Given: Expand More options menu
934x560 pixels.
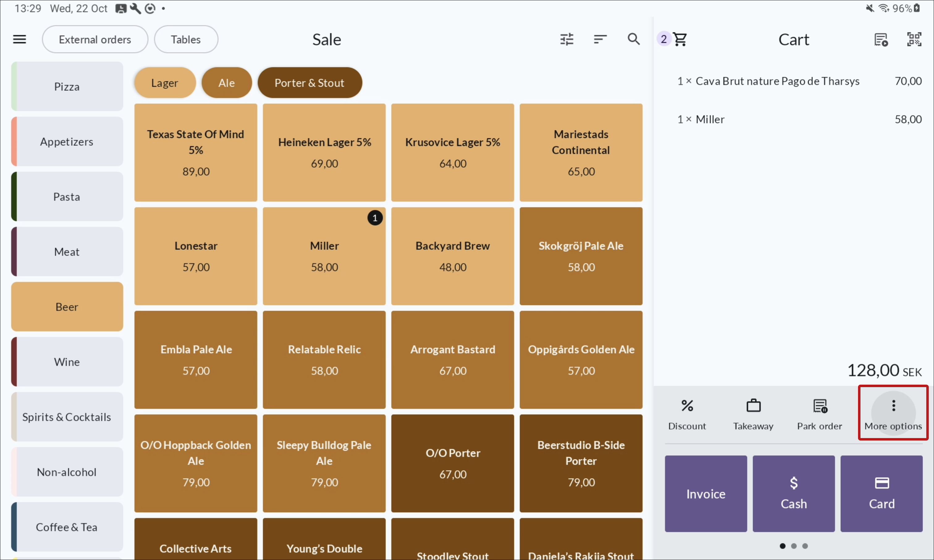Looking at the screenshot, I should [x=893, y=414].
